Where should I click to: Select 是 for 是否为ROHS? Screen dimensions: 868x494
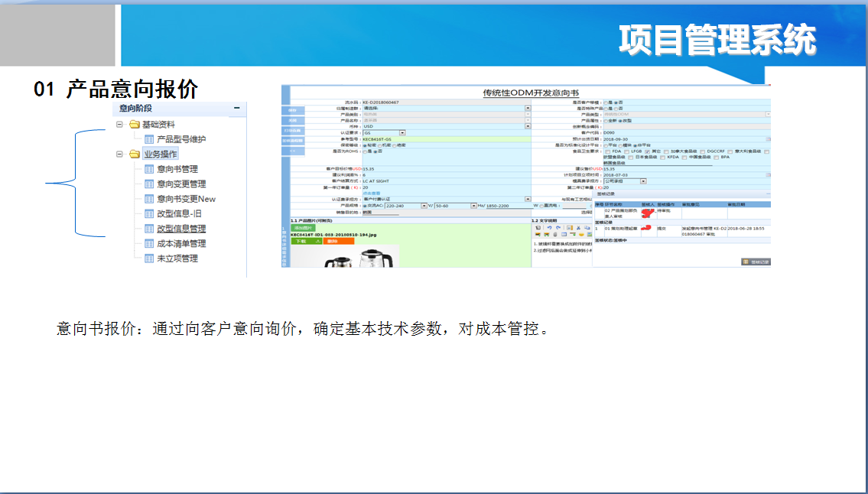pyautogui.click(x=365, y=151)
